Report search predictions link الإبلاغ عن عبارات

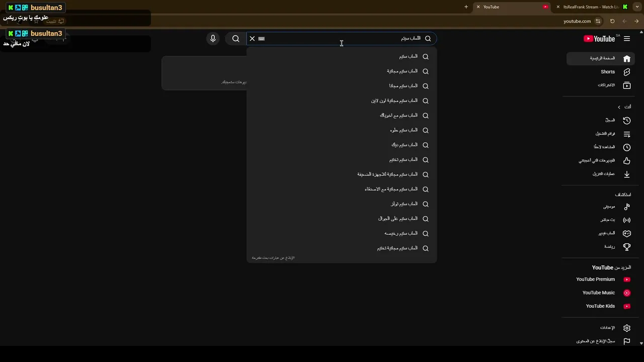pos(273,258)
